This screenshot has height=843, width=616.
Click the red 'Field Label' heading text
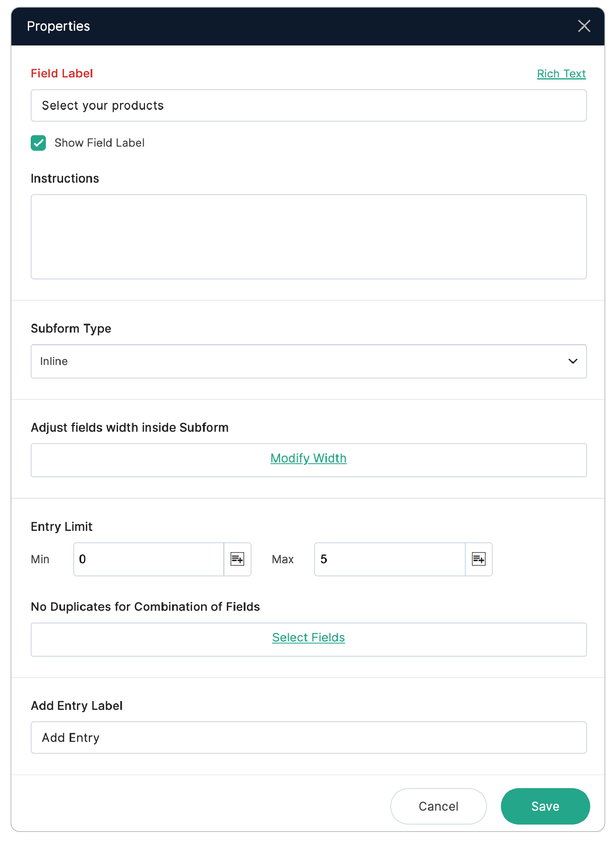(x=62, y=74)
